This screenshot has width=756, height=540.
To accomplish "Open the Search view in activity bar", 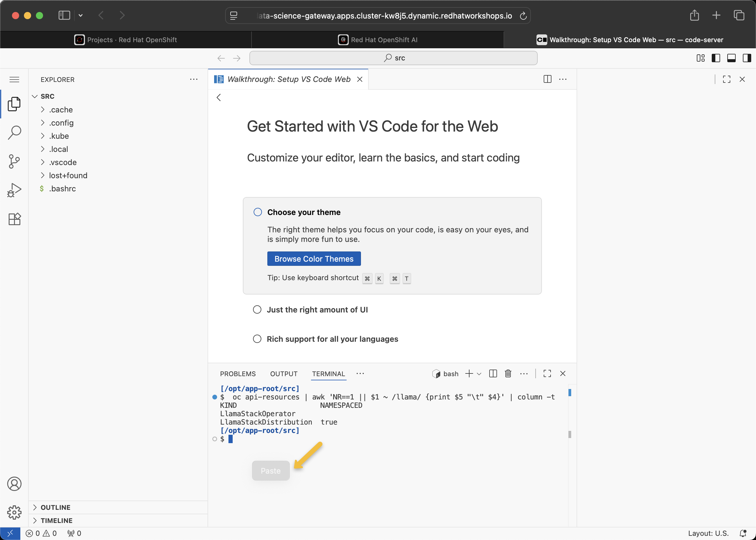I will [x=14, y=132].
